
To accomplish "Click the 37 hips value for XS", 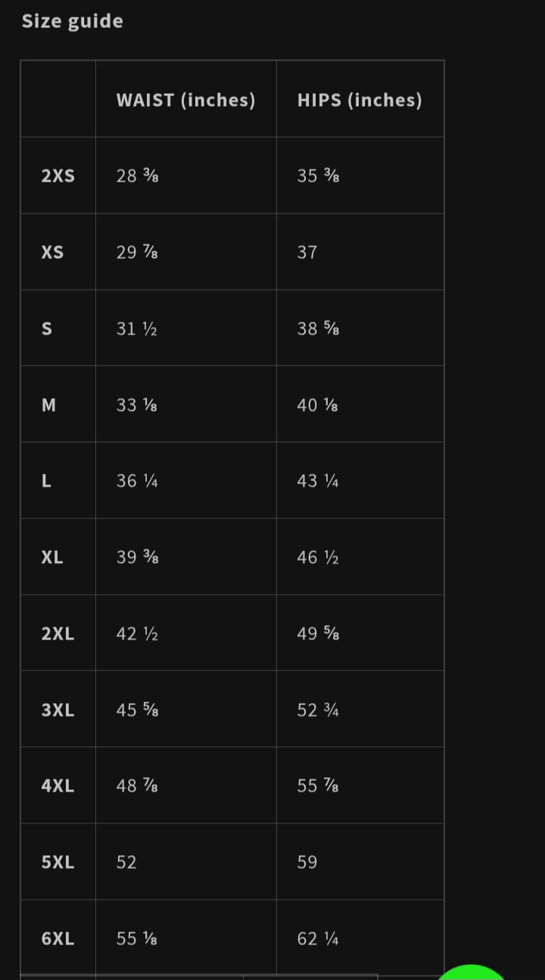I will coord(307,252).
